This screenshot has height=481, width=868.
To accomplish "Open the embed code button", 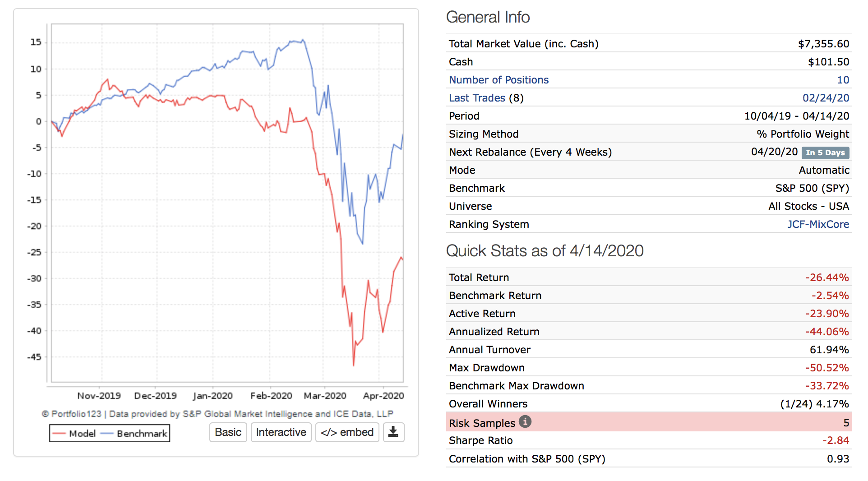I will tap(347, 432).
